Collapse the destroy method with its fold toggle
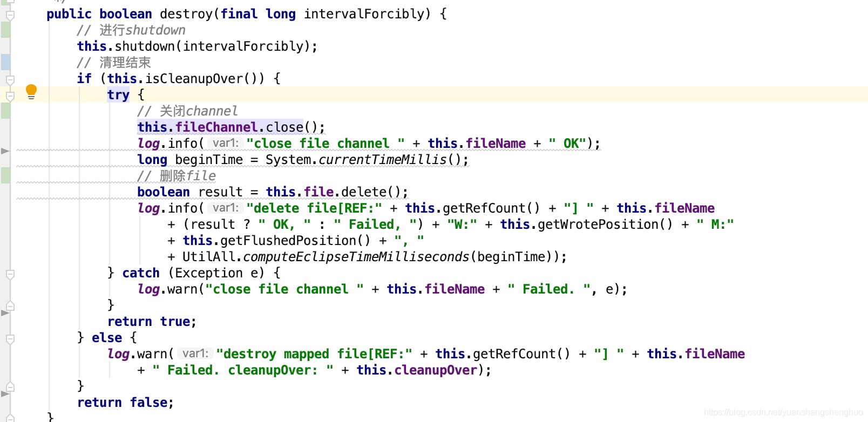 point(10,15)
